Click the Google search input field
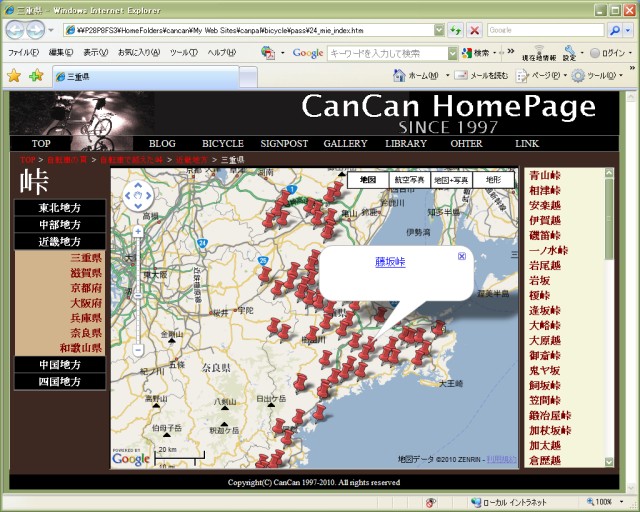The image size is (640, 512). click(545, 30)
